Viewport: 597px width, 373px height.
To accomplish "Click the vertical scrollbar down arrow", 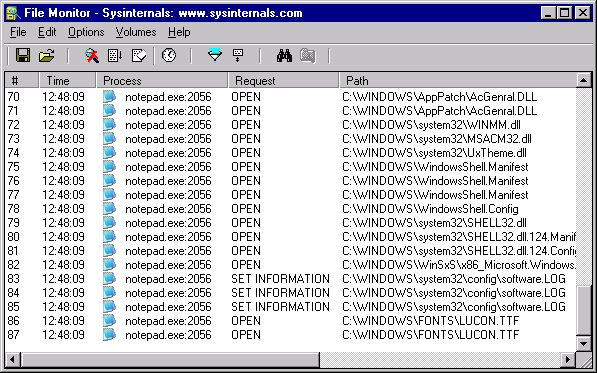I will [x=583, y=344].
